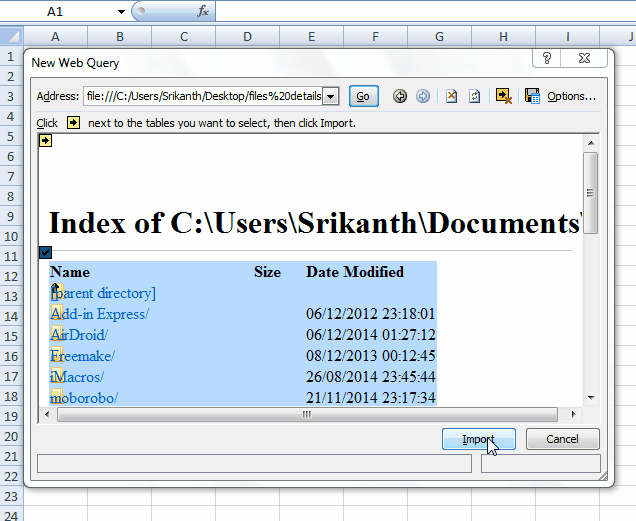The image size is (636, 521).
Task: Click the Size column heading
Action: pos(267,272)
